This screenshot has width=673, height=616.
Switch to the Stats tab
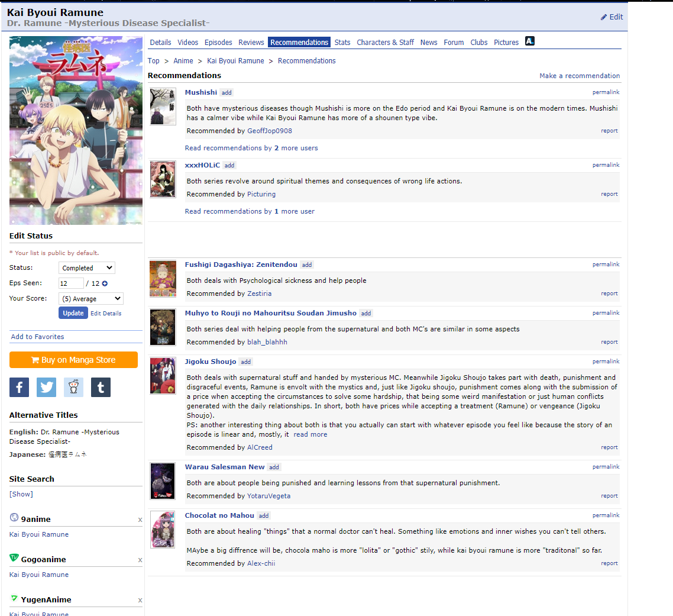pyautogui.click(x=342, y=43)
